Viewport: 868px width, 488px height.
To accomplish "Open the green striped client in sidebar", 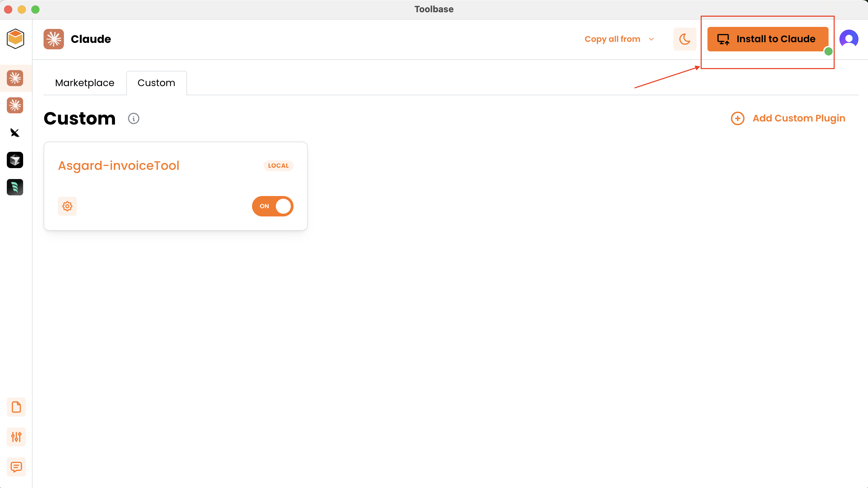I will pos(15,187).
